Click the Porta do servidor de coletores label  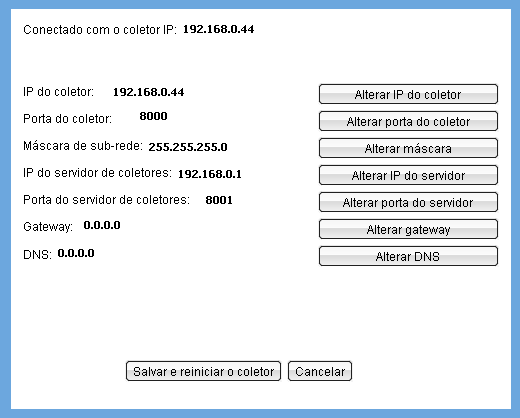pyautogui.click(x=106, y=200)
